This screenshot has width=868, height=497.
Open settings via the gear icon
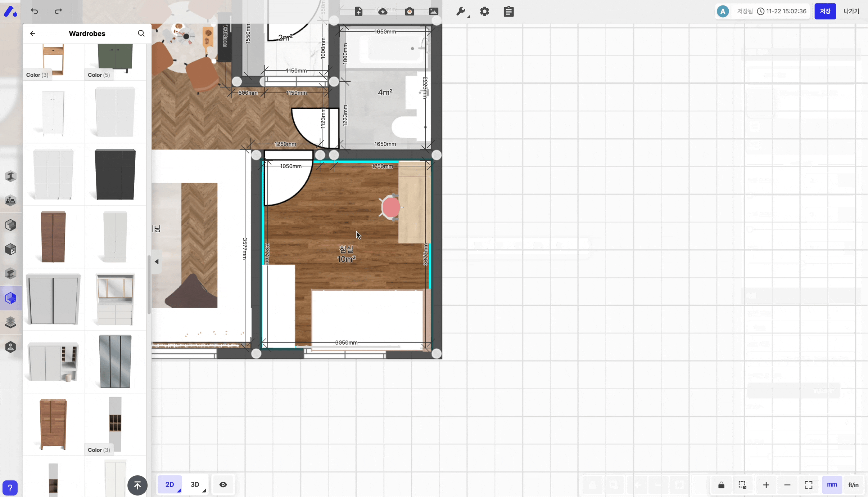(485, 12)
